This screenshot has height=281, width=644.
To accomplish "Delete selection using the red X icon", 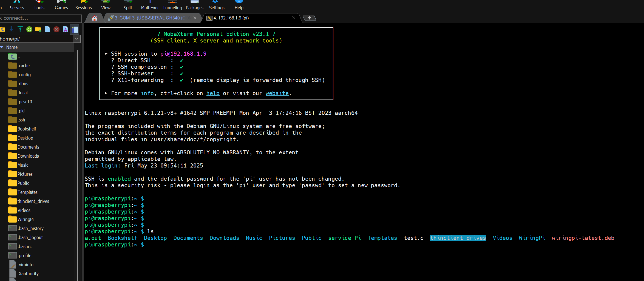I will (x=56, y=29).
